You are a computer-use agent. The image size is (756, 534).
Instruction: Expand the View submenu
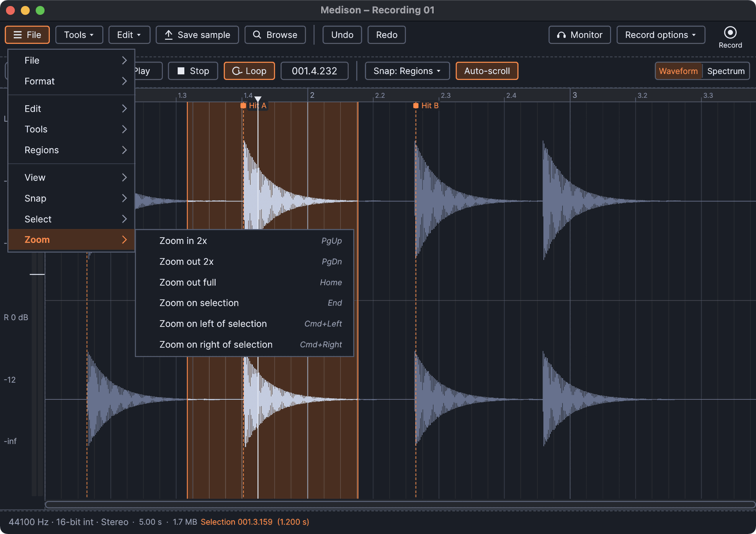tap(71, 177)
